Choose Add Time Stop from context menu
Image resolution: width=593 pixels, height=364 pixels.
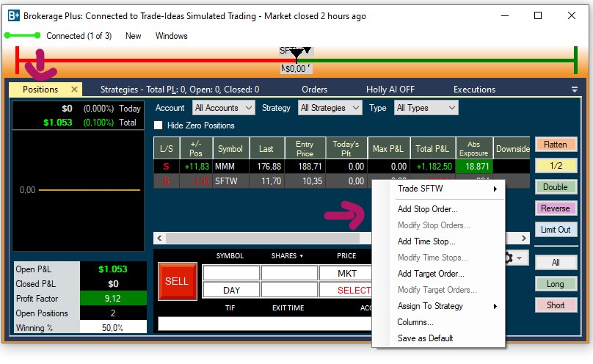[x=426, y=241]
